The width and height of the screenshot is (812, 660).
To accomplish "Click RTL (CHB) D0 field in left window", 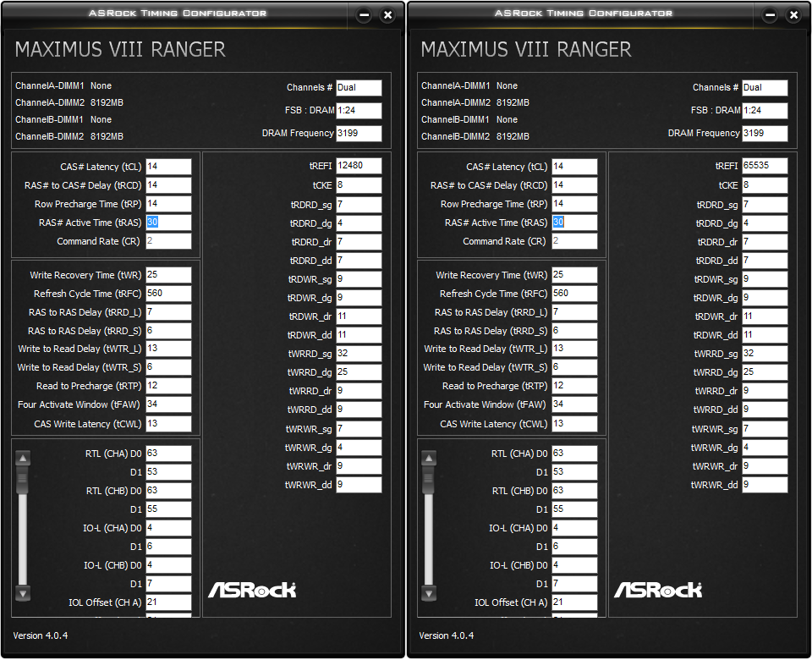I will pos(168,491).
